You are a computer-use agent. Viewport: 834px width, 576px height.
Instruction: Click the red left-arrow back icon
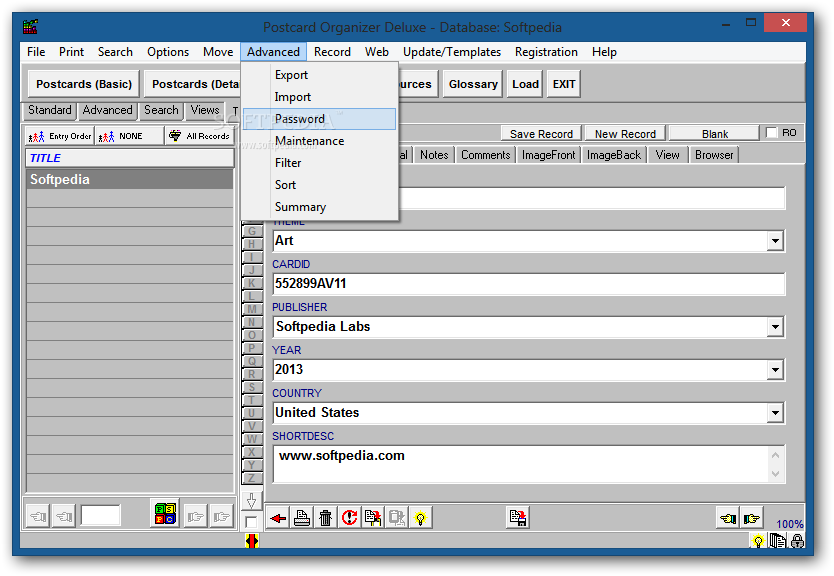[x=278, y=517]
